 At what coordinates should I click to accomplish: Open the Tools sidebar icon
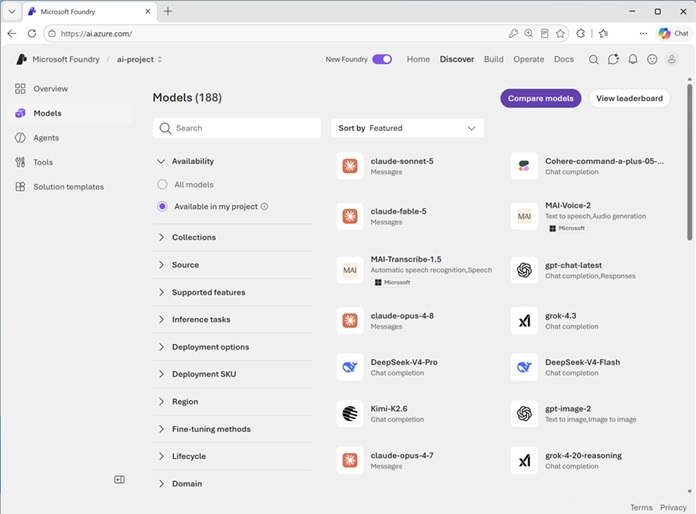[x=20, y=162]
